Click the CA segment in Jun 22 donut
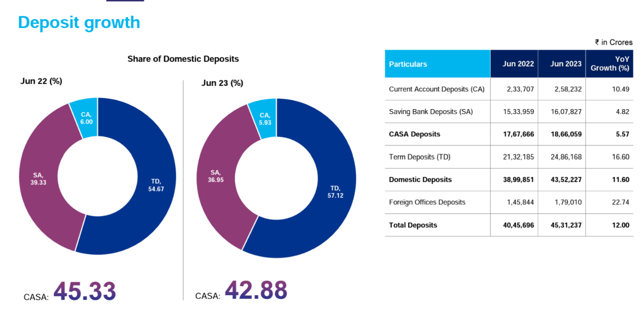Screen dimensions: 644x310 click(86, 118)
